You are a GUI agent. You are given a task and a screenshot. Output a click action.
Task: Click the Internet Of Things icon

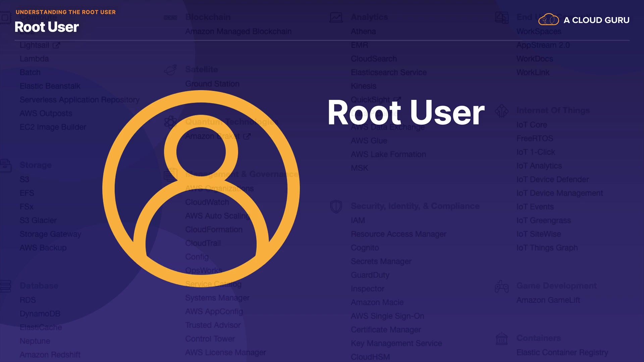pos(501,111)
